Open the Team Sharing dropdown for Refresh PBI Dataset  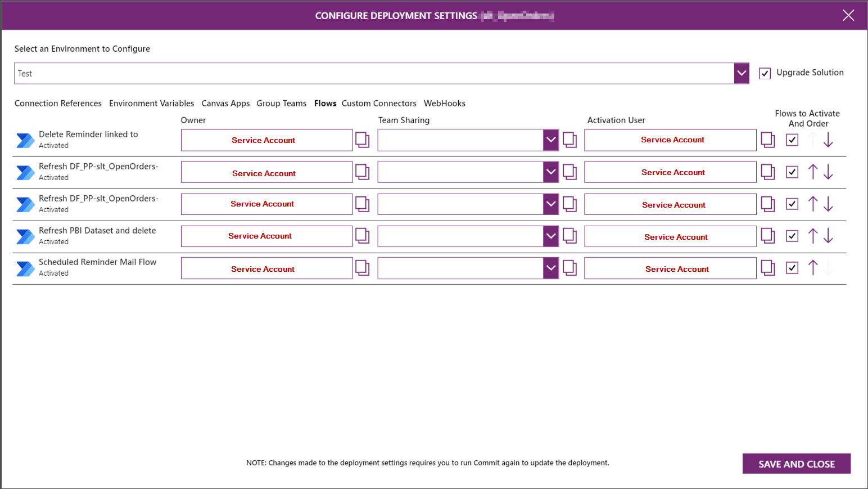(x=550, y=236)
